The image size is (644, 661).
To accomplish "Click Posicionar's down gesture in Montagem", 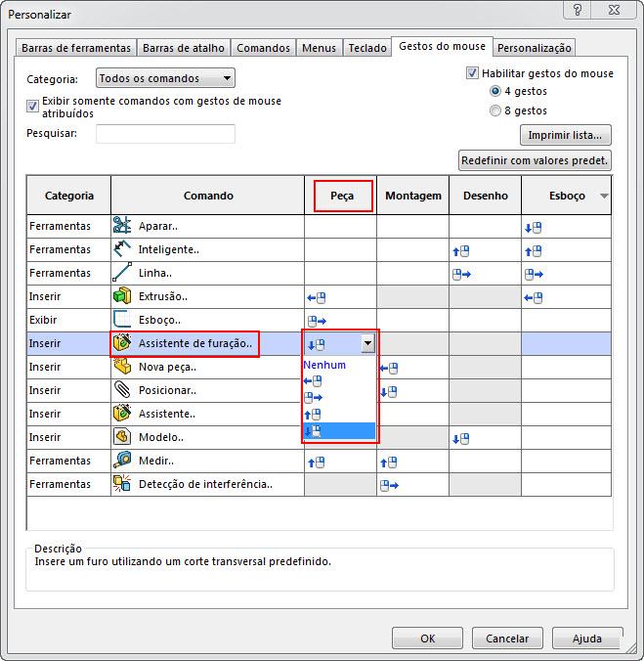I will pyautogui.click(x=388, y=392).
